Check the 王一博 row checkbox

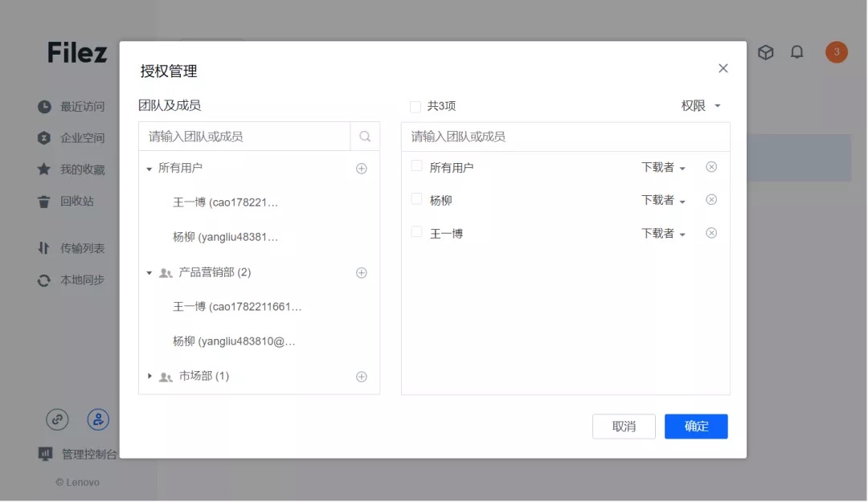click(416, 232)
